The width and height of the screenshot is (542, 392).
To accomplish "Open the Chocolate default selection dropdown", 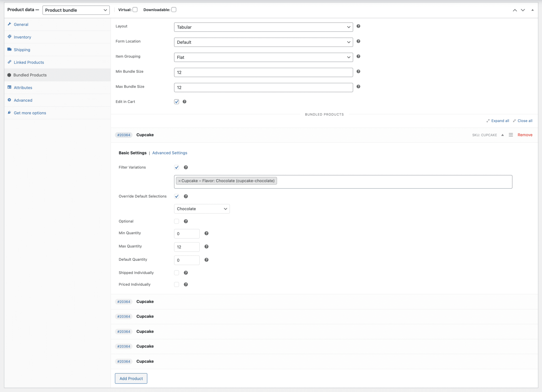I will pyautogui.click(x=202, y=209).
